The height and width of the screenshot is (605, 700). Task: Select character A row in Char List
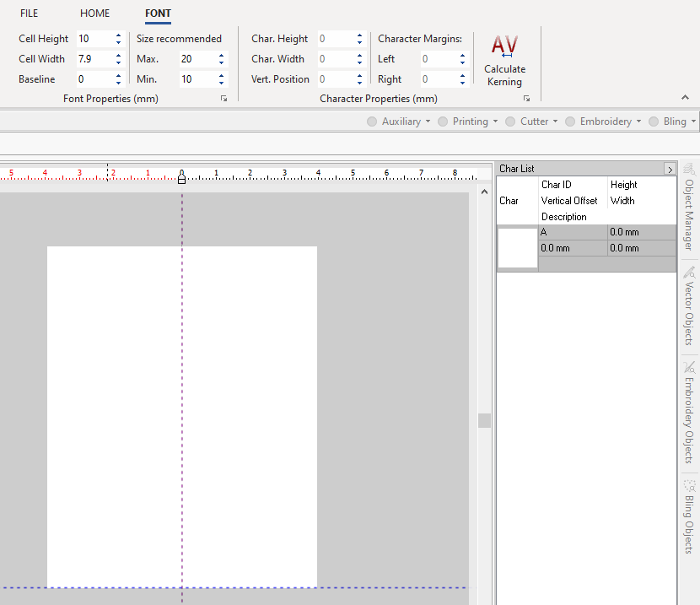tap(573, 232)
